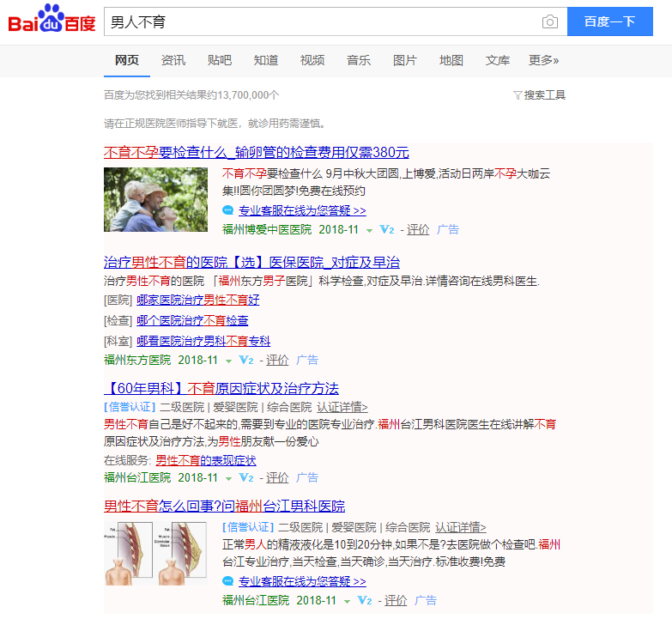Open link 治疗男性不育的医院【选】
Image resolution: width=672 pixels, height=619 pixels.
251,262
